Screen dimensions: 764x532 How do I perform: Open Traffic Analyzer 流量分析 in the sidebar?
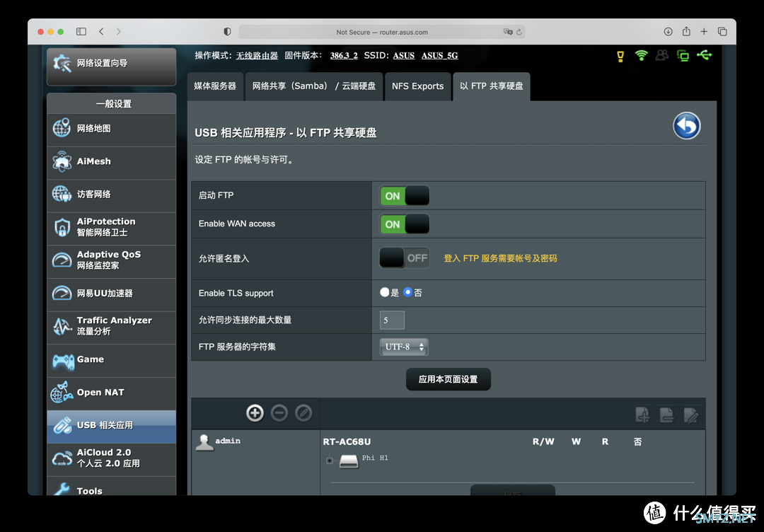(112, 327)
